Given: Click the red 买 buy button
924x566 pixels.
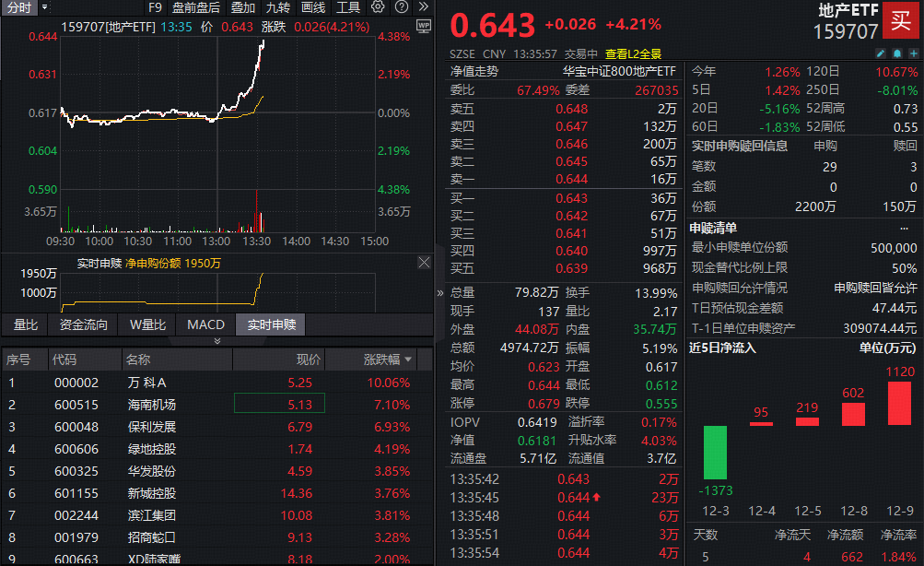Looking at the screenshot, I should pyautogui.click(x=901, y=20).
